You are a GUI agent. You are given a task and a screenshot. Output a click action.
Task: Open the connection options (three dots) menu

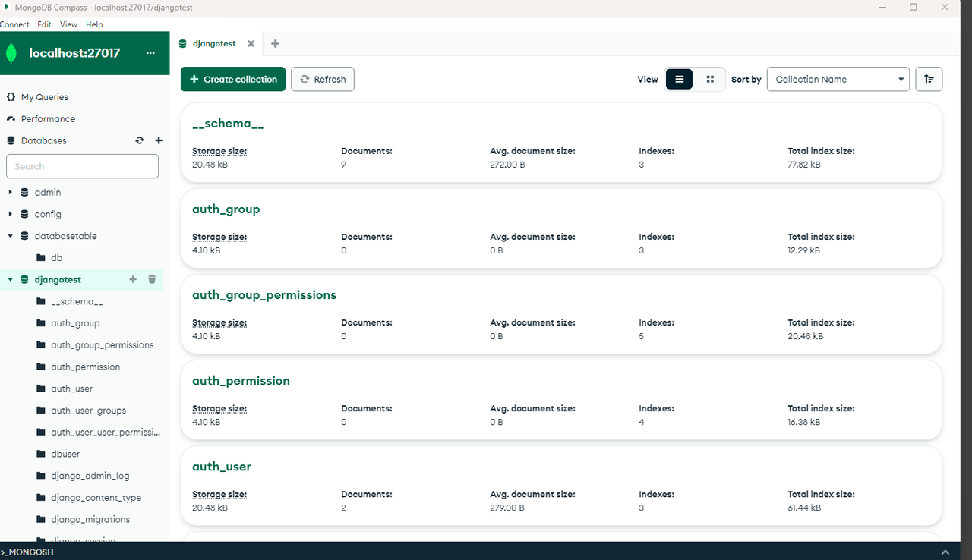click(150, 53)
